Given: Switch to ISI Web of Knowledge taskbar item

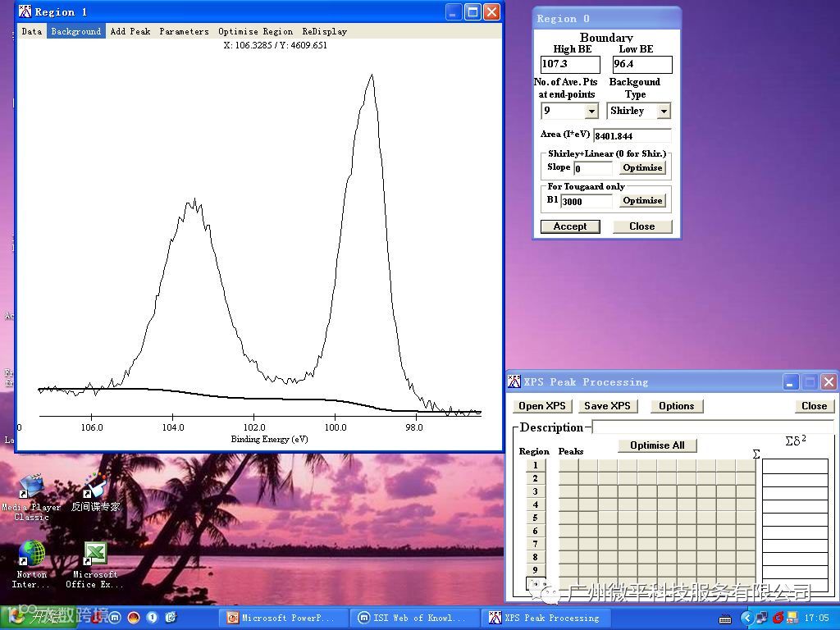Looking at the screenshot, I should coord(413,619).
